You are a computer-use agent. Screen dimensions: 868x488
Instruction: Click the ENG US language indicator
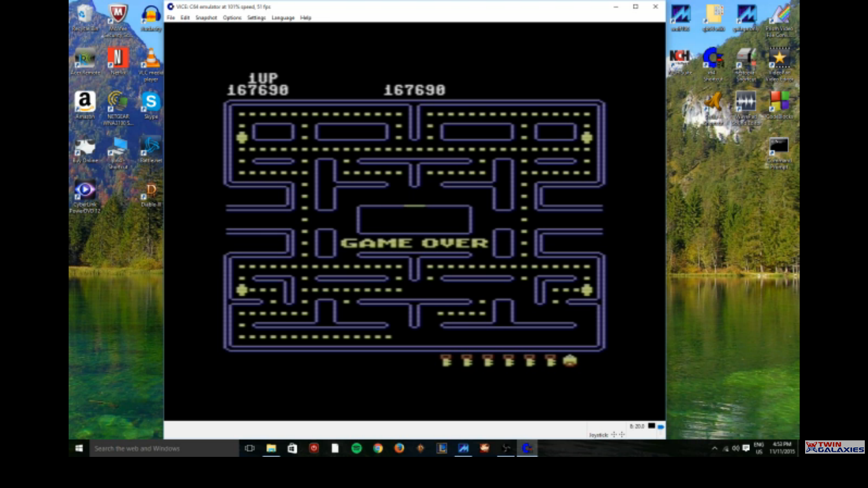tap(759, 448)
